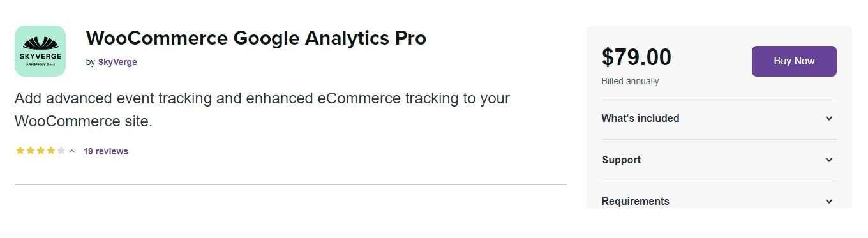Viewport: 868px width, 238px height.
Task: Click the first yellow rating star
Action: (x=20, y=151)
